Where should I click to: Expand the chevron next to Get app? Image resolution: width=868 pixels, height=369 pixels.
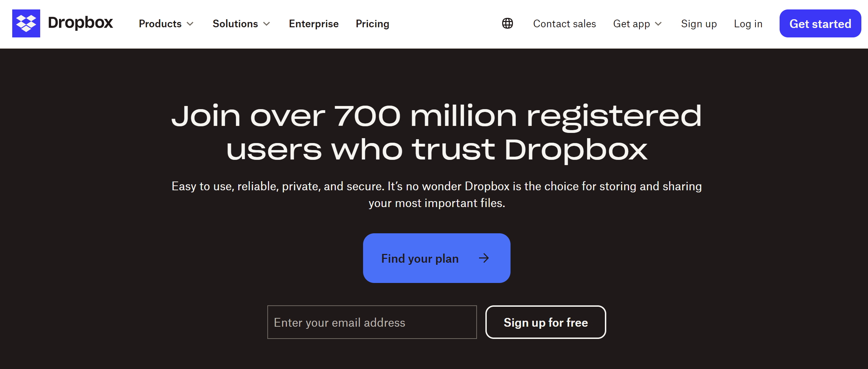658,24
